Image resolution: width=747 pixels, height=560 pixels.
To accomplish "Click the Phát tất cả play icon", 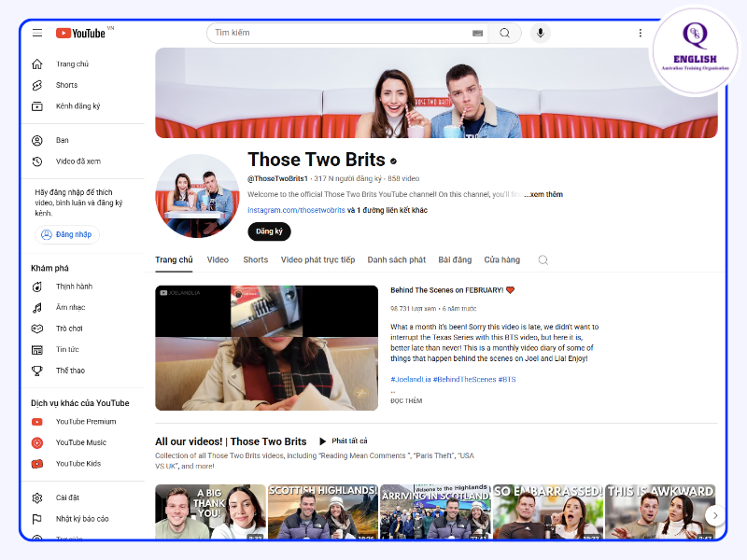I will click(322, 441).
